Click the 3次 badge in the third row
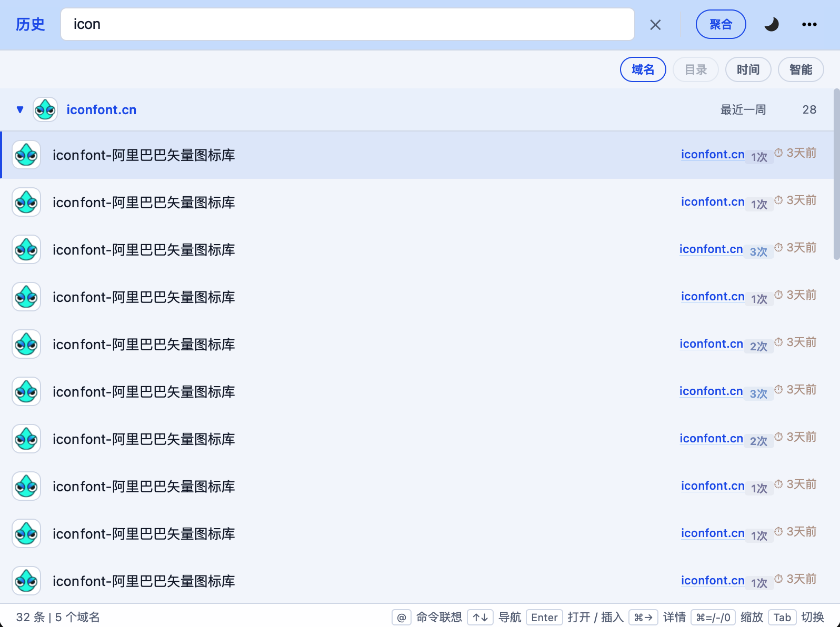840x627 pixels. (758, 251)
